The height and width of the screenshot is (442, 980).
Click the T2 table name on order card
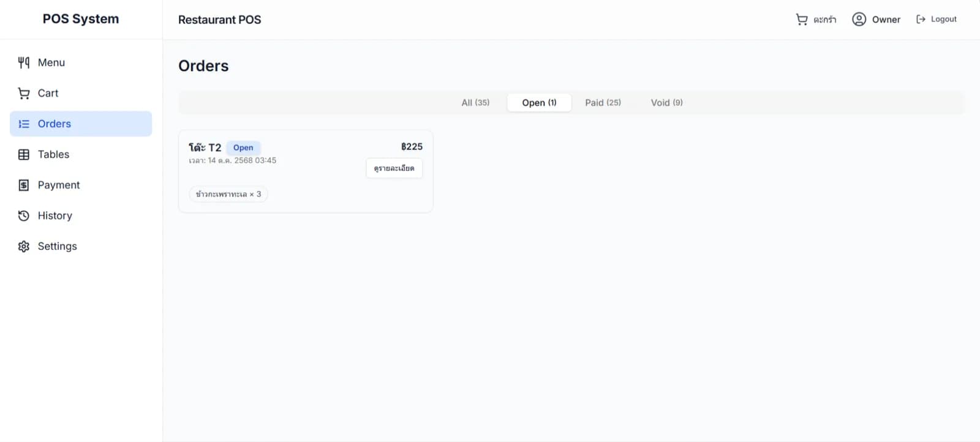(205, 148)
